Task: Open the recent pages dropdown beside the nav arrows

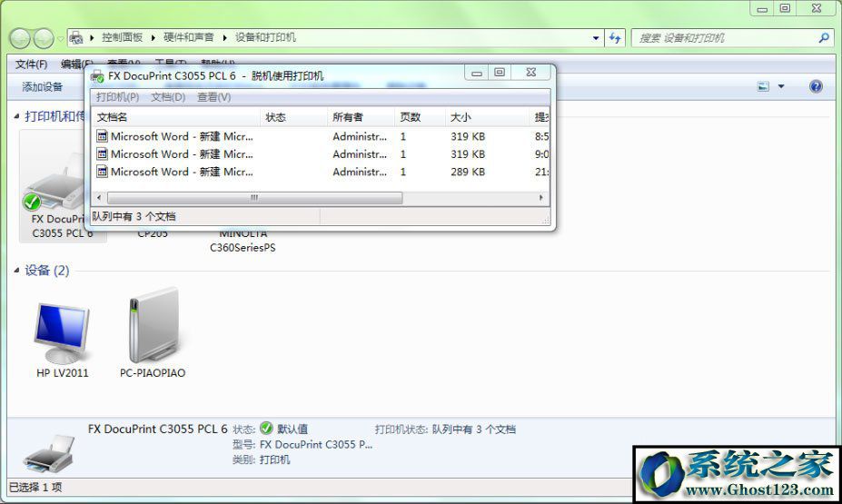Action: 60,39
